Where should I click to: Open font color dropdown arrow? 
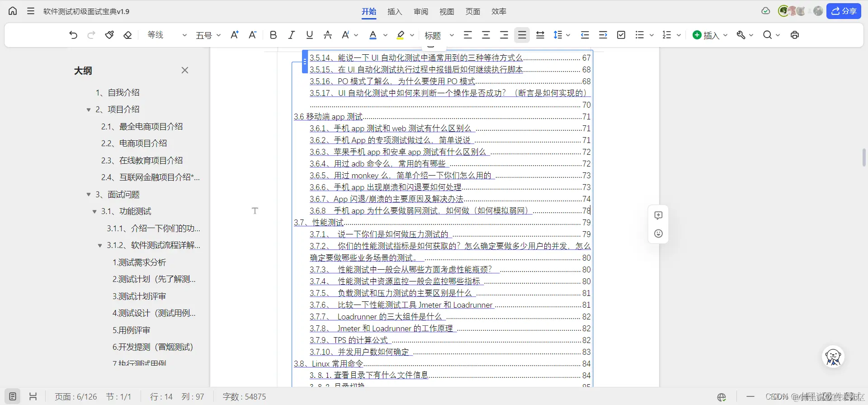click(385, 35)
